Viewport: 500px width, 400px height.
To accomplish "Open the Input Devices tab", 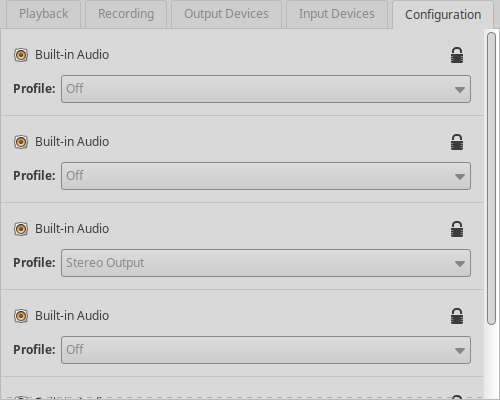I will 337,14.
